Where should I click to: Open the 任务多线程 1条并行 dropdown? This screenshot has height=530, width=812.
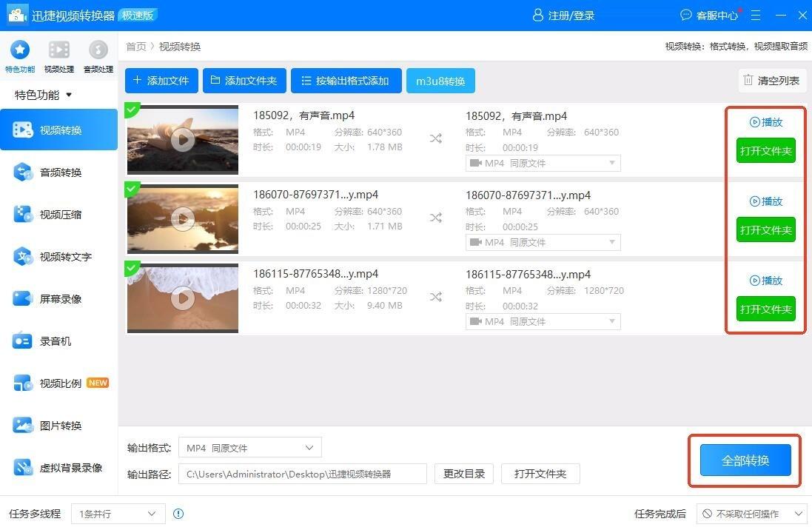click(118, 514)
